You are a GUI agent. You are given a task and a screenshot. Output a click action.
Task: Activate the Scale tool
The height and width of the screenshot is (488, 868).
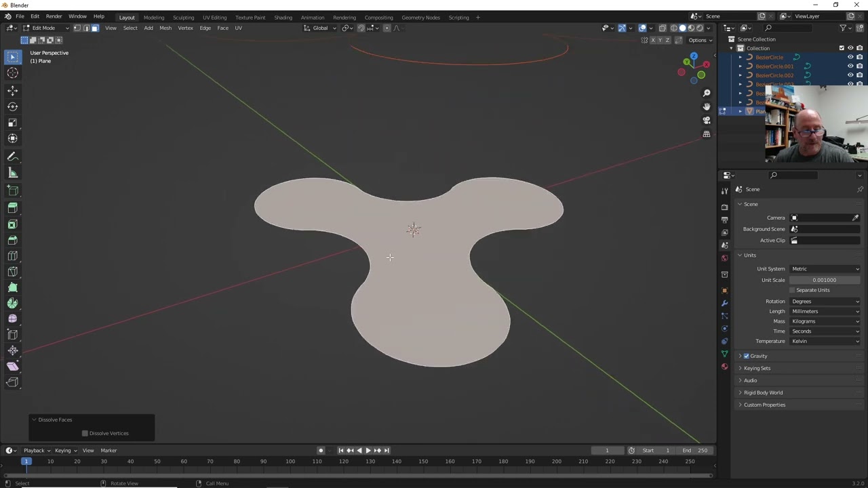12,123
